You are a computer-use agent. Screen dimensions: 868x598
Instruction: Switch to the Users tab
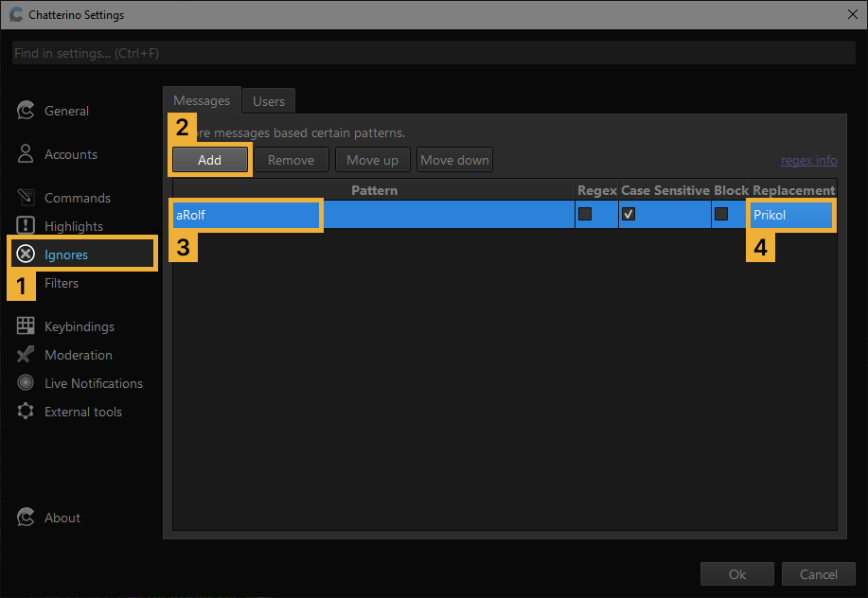(x=269, y=101)
